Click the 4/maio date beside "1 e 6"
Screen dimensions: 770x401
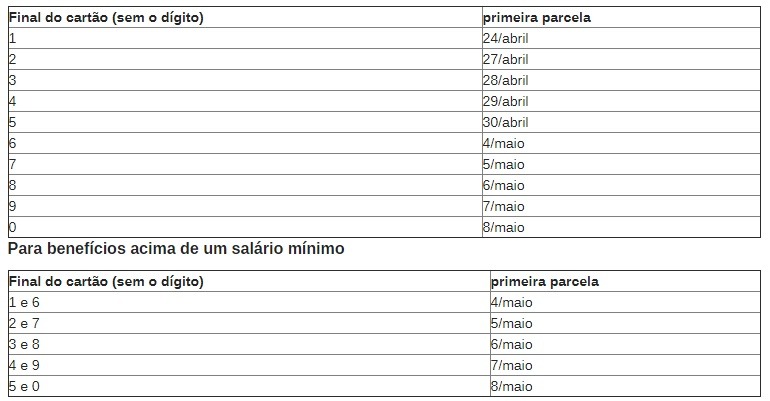point(511,303)
